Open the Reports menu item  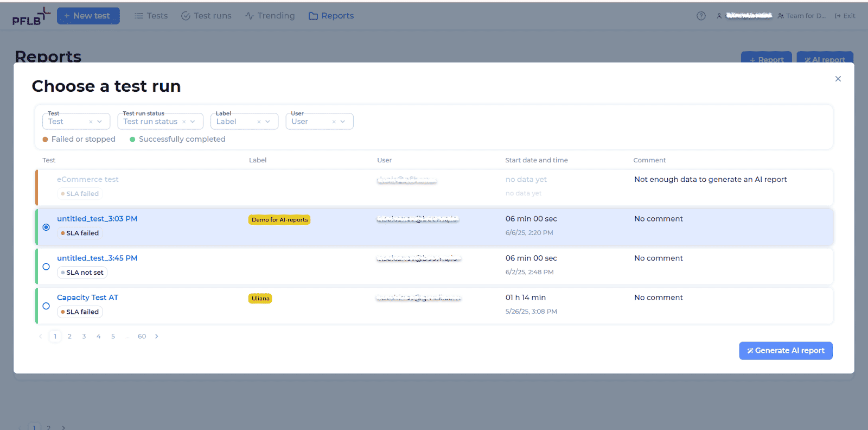pyautogui.click(x=331, y=16)
